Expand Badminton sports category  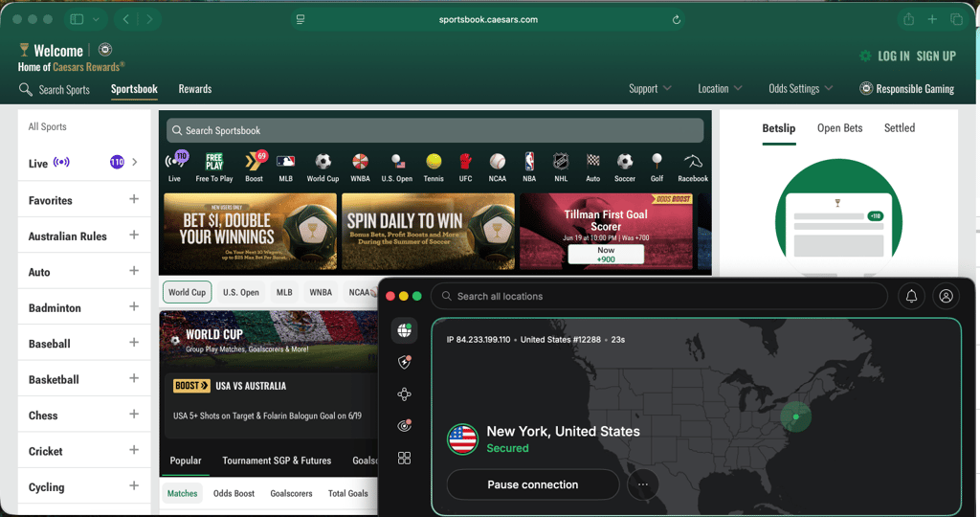(x=134, y=306)
